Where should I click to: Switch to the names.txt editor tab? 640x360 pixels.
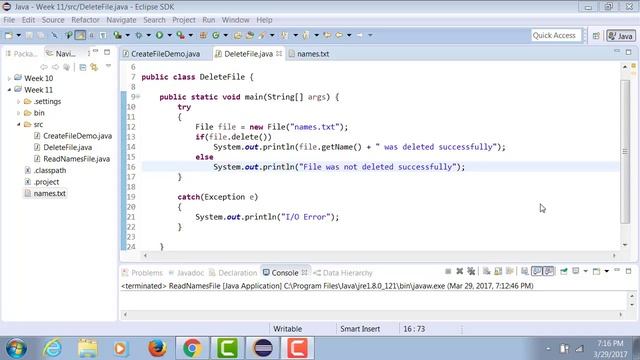[x=309, y=54]
